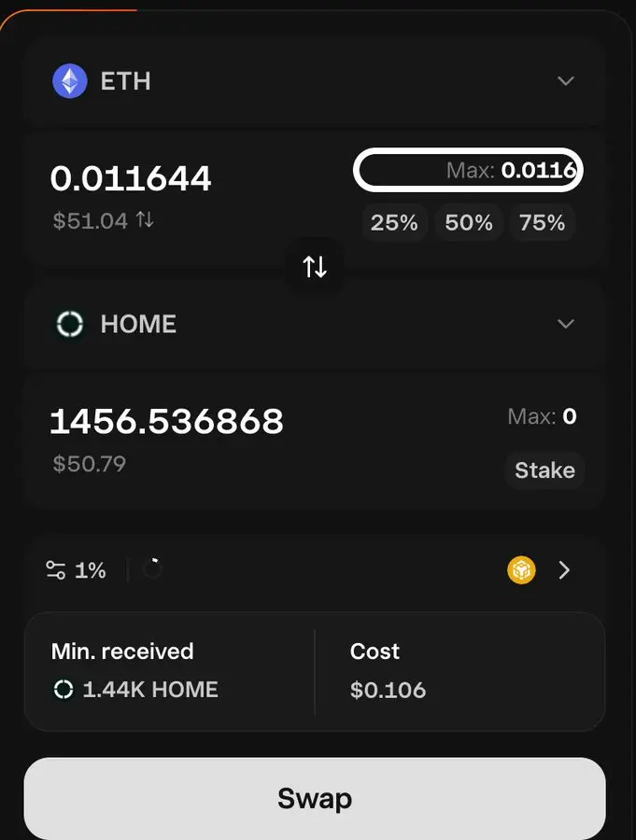This screenshot has height=840, width=636.
Task: Expand the HOME token dropdown chevron
Action: point(566,324)
